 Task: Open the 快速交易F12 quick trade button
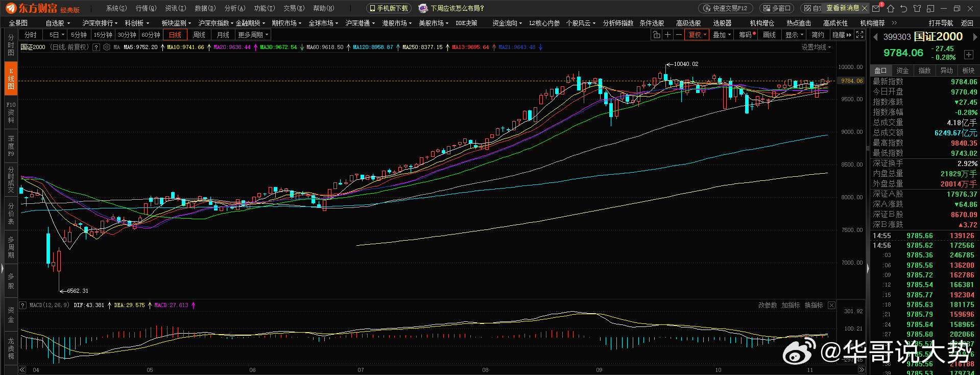point(726,8)
